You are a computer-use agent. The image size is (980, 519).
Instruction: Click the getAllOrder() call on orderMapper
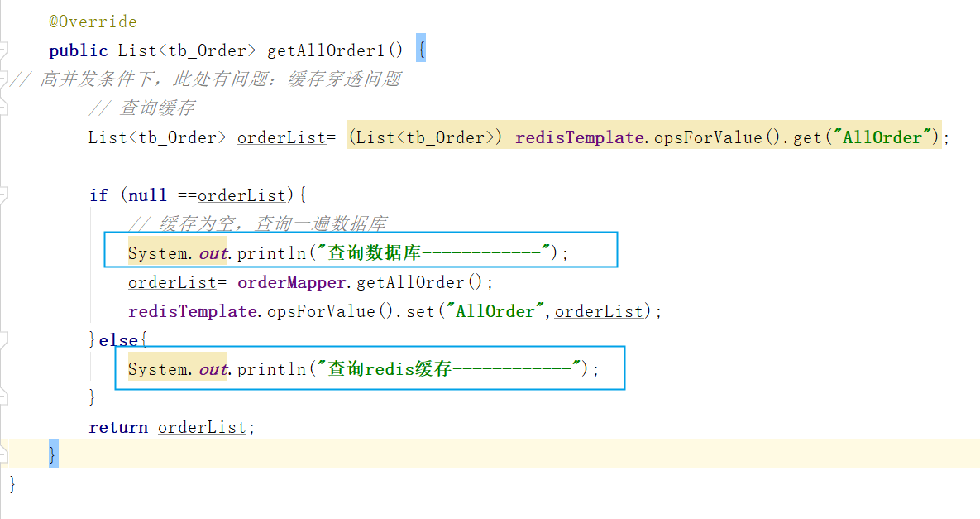coord(419,282)
